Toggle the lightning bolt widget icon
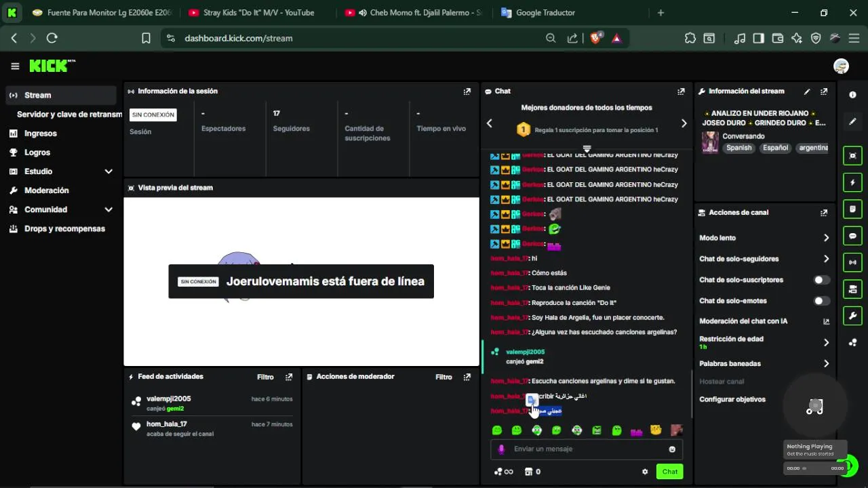868x488 pixels. 853,182
